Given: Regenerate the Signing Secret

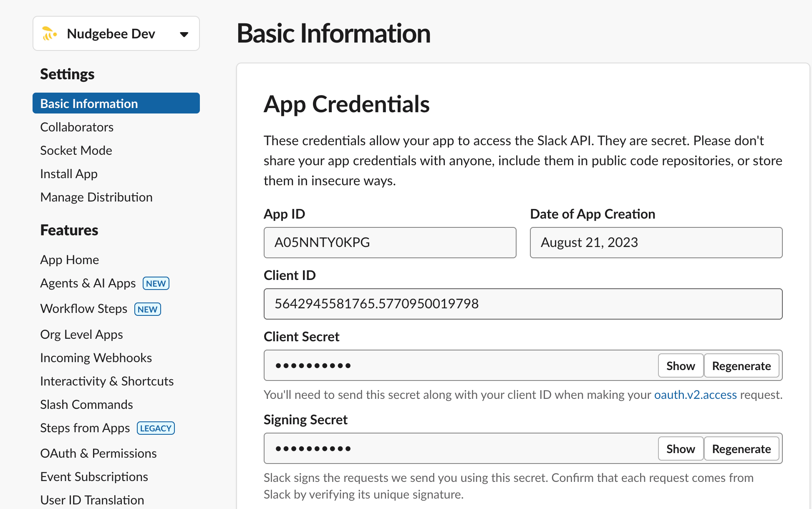Looking at the screenshot, I should click(741, 449).
